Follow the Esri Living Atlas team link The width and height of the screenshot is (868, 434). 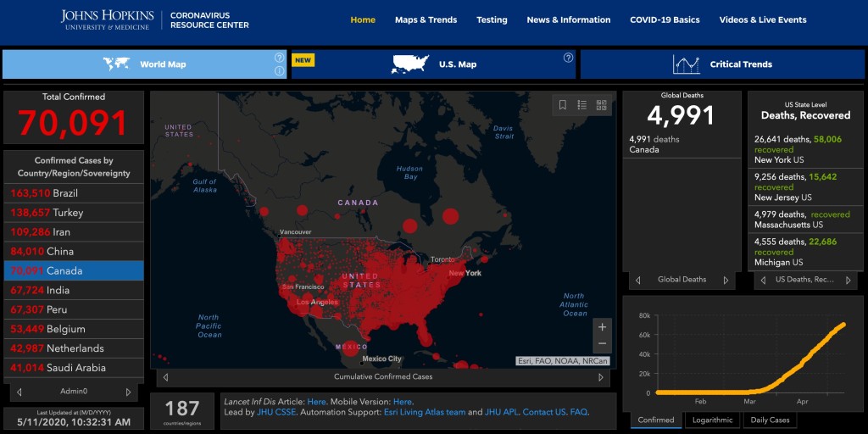pyautogui.click(x=424, y=413)
